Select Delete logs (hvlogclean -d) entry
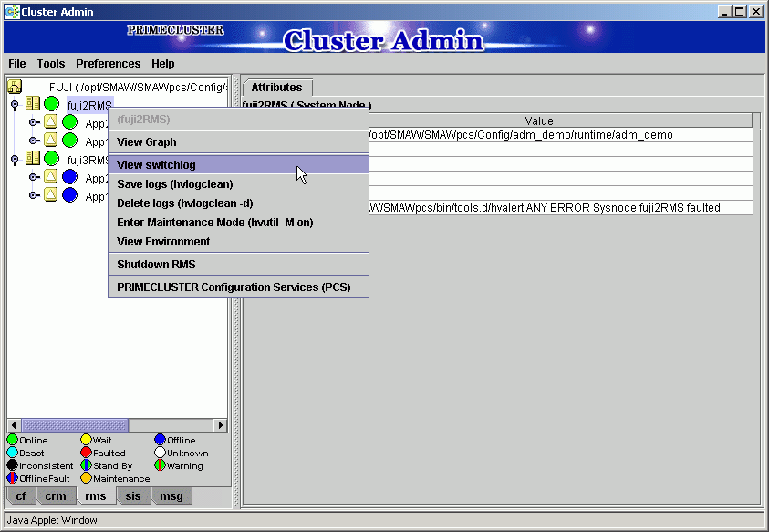The width and height of the screenshot is (769, 532). [x=238, y=203]
